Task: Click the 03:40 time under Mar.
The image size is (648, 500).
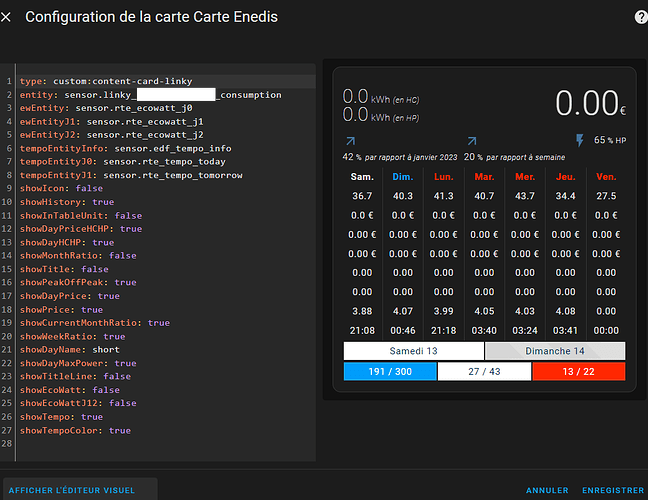Action: (484, 331)
